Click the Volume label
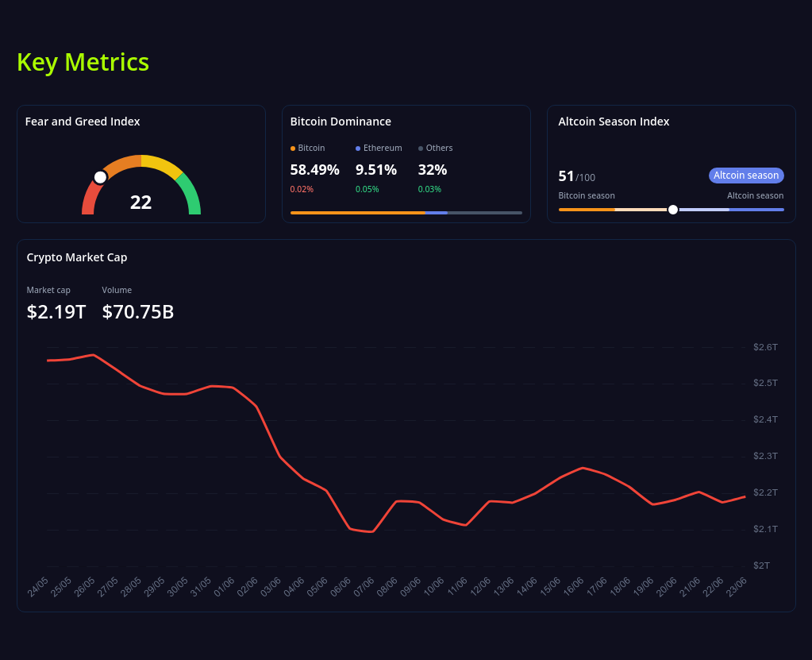812x660 pixels. point(117,290)
